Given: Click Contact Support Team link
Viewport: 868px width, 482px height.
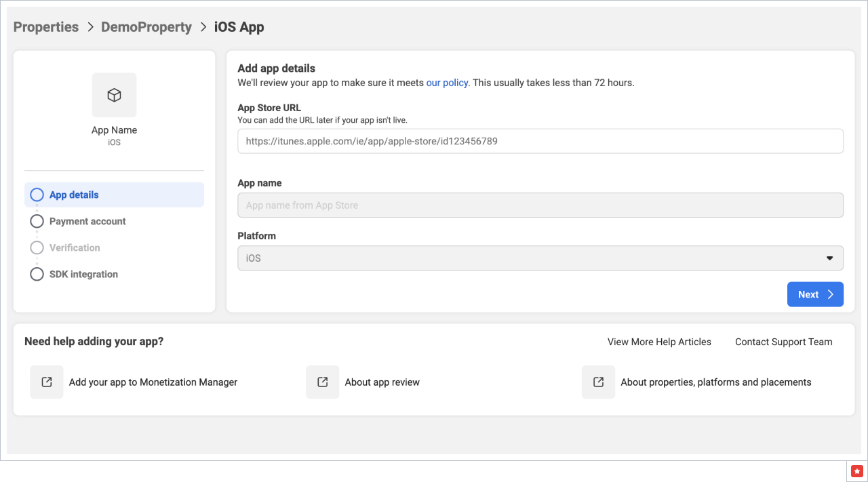Looking at the screenshot, I should point(783,342).
